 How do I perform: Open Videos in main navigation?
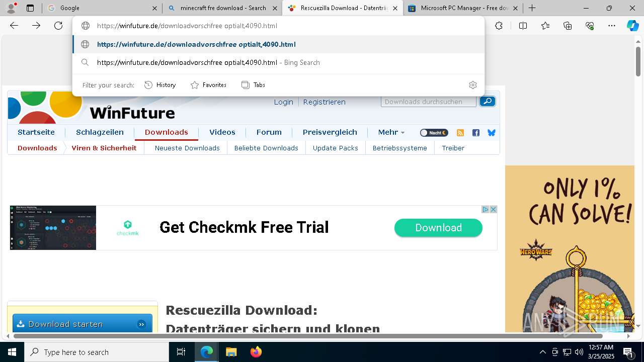click(222, 132)
